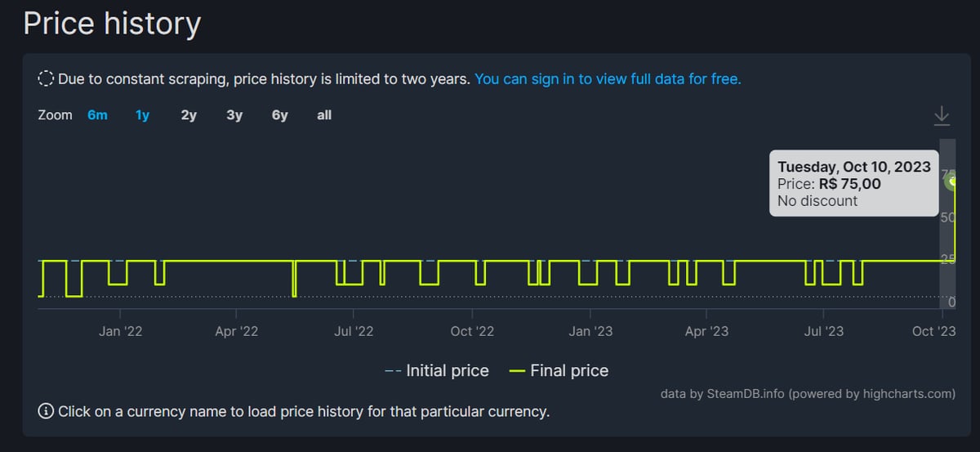Open 'You can sign in to view full data' link
Viewport: 980px width, 452px height.
608,79
